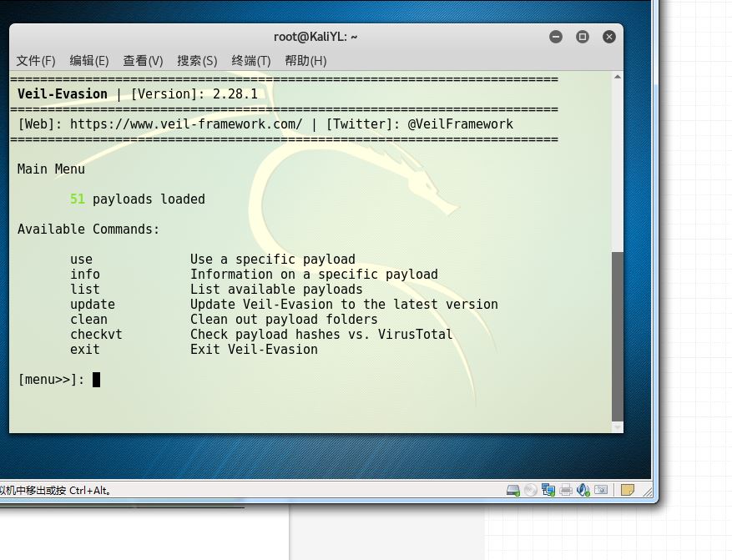
Task: Click the yellow sticky note message icon
Action: (628, 490)
